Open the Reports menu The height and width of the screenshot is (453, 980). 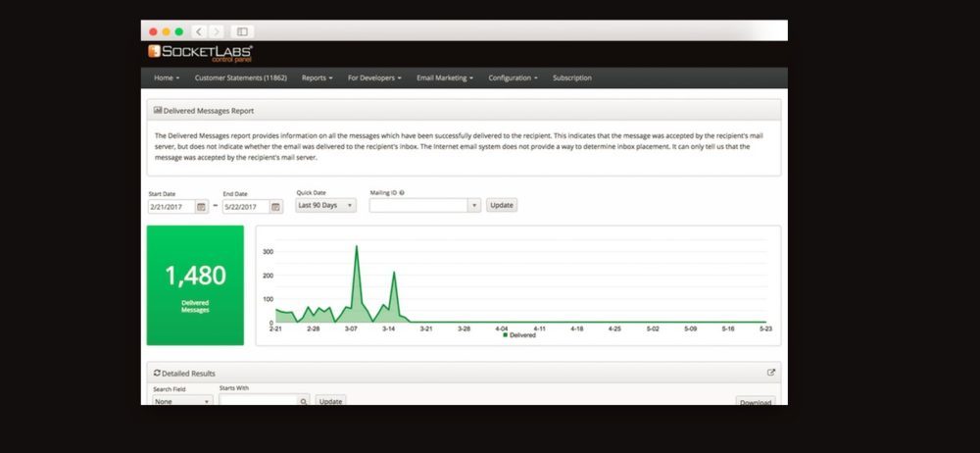[x=317, y=77]
